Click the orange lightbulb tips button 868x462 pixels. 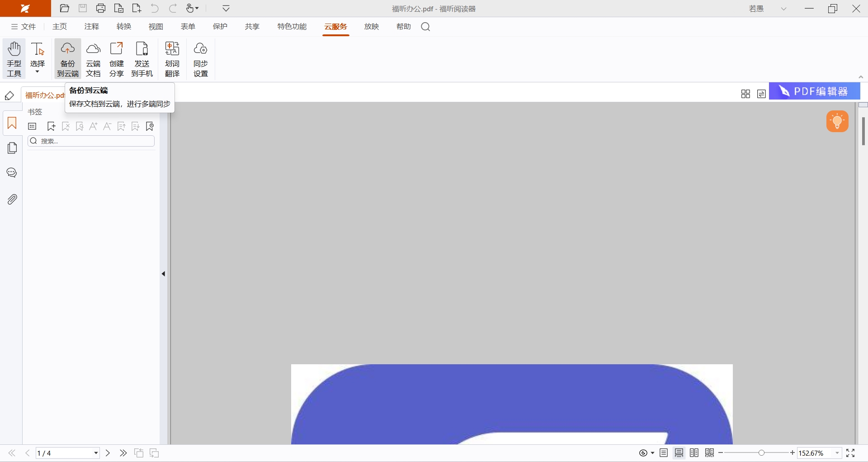click(837, 121)
